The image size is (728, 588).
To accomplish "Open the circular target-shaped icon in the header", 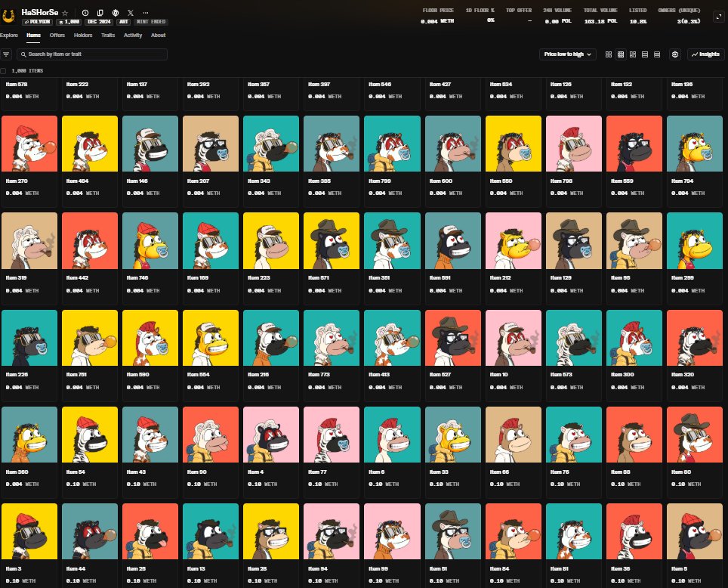I will tap(115, 13).
